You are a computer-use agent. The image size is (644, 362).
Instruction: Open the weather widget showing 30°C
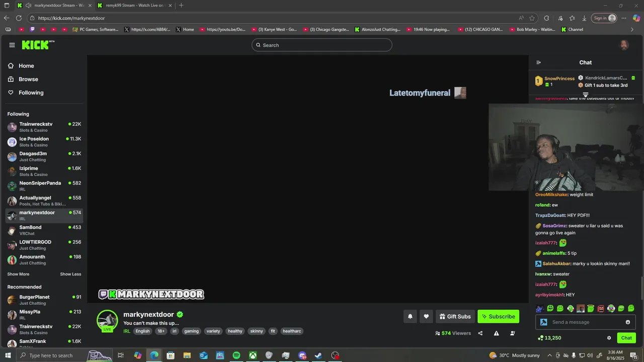(x=514, y=355)
